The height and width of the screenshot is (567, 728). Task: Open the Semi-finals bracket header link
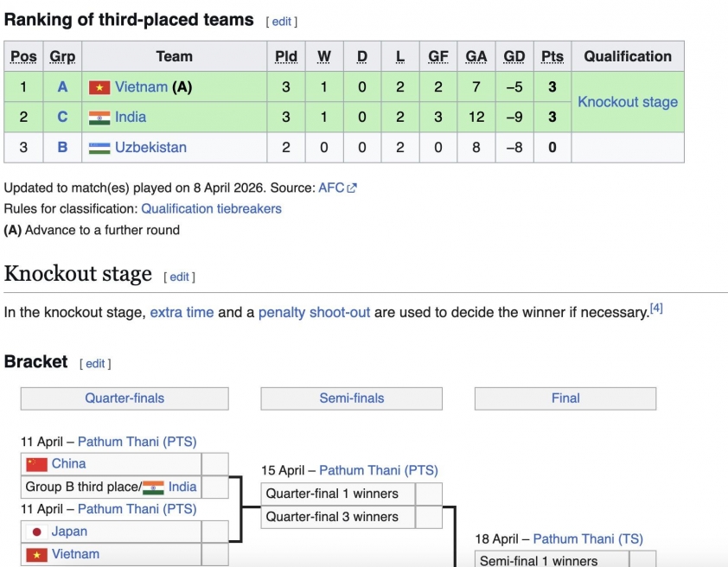pyautogui.click(x=351, y=398)
